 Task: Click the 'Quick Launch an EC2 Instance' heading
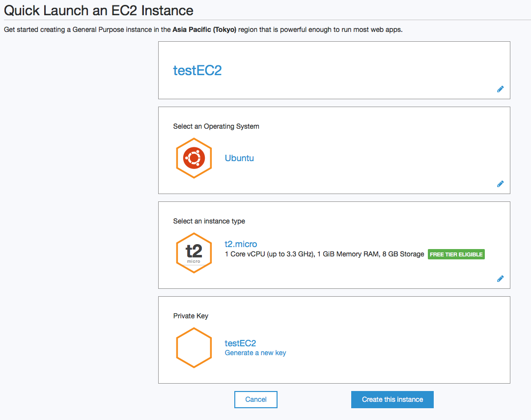pos(99,10)
